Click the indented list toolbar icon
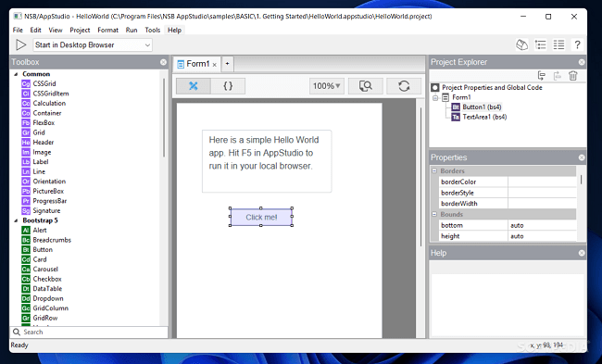Viewport: 602px width, 364px height. pos(541,45)
